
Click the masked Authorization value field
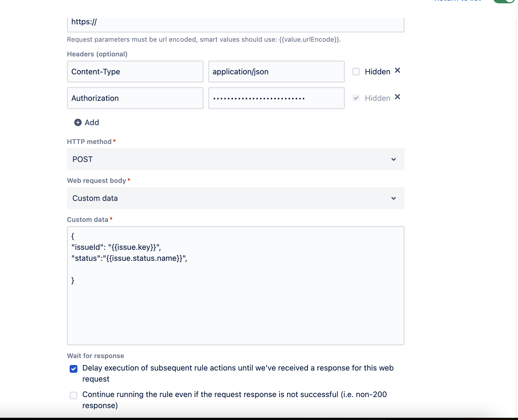276,98
